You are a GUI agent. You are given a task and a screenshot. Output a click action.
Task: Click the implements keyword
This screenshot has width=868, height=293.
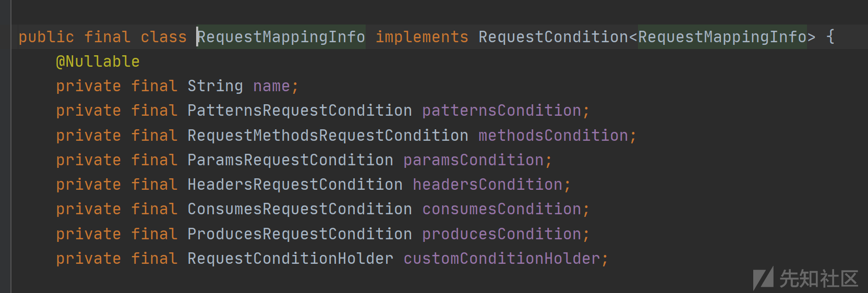tap(422, 37)
